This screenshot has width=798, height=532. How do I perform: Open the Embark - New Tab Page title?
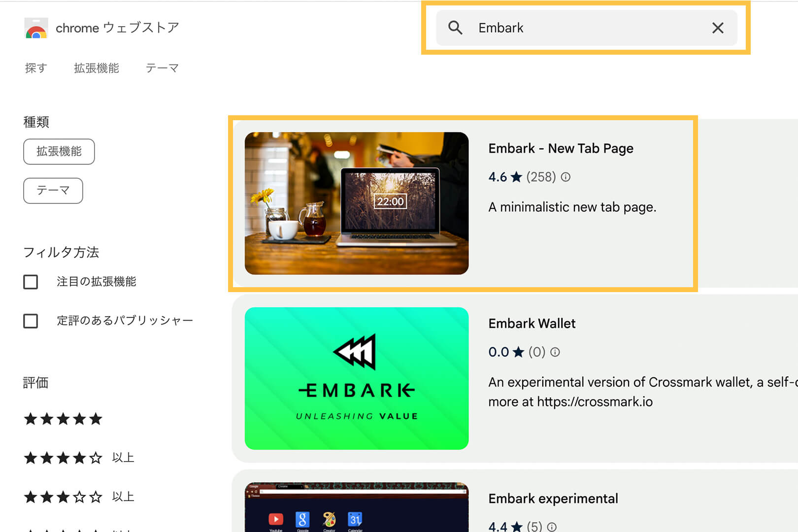tap(561, 148)
